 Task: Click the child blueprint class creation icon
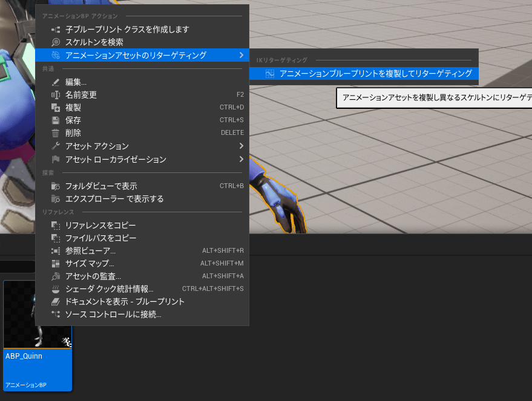56,30
